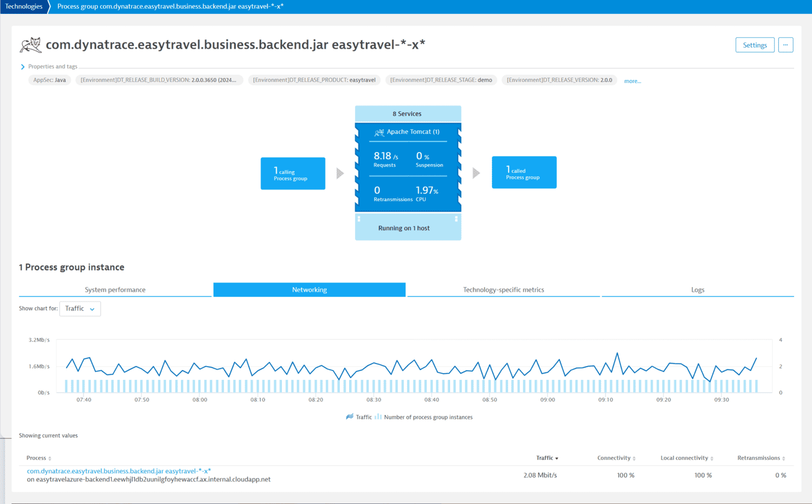Open the more options ellipsis button
The image size is (812, 504).
785,45
